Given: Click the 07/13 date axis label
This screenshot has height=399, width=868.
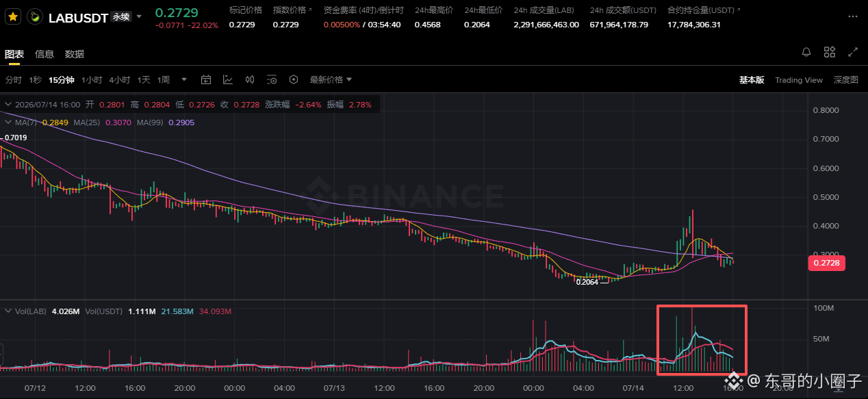Looking at the screenshot, I should tap(334, 388).
